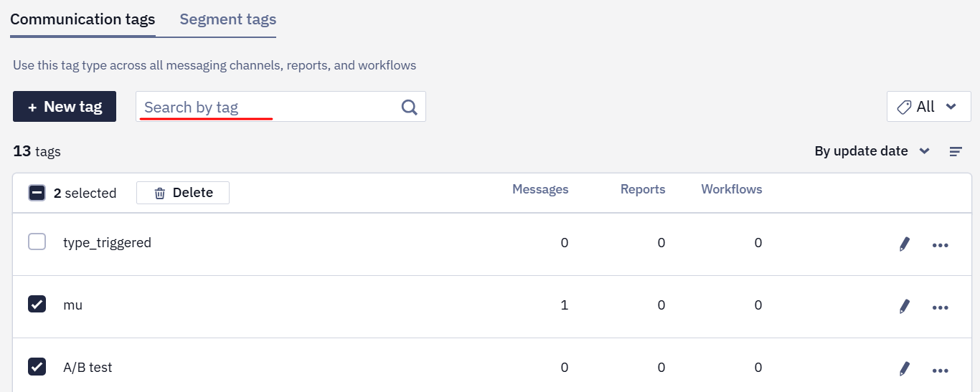Check the type_triggered tag checkbox
The image size is (980, 392).
click(x=37, y=242)
